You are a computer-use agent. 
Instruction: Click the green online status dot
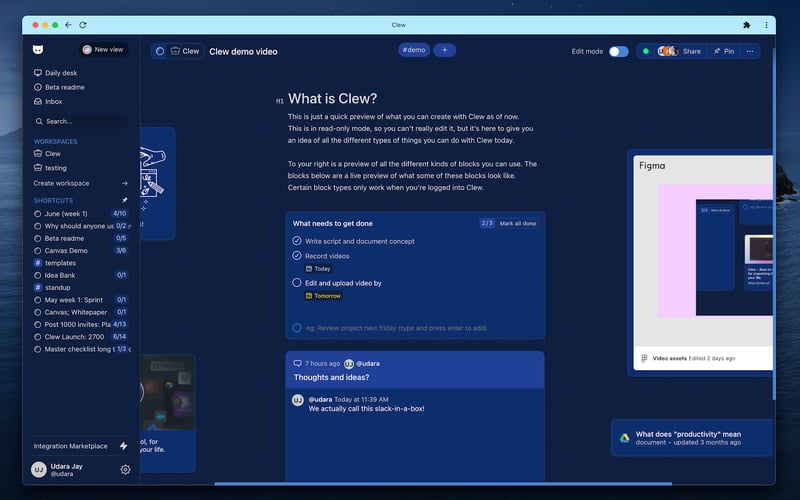click(x=646, y=51)
